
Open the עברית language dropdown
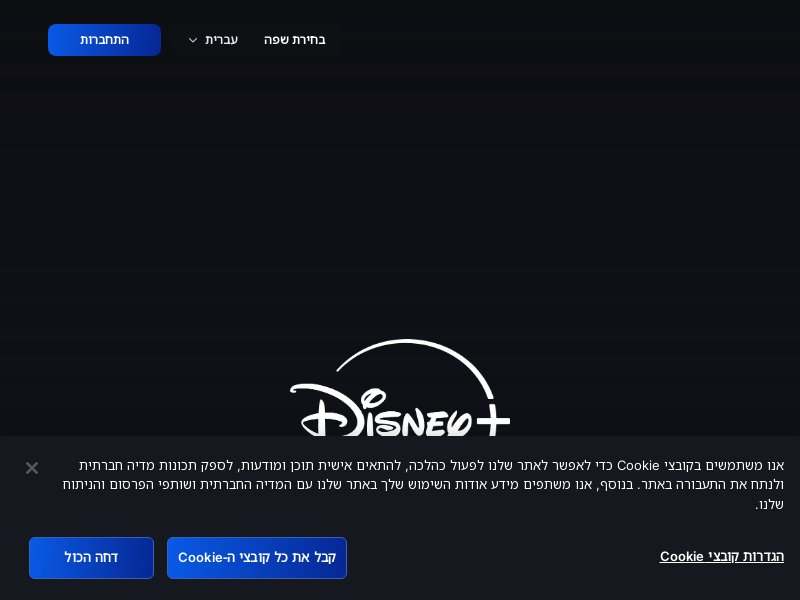[213, 40]
